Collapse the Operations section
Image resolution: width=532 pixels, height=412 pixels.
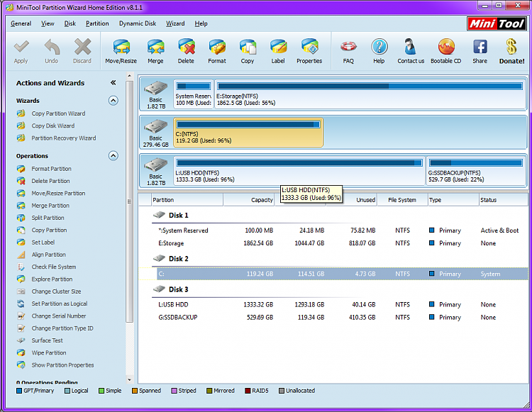(113, 155)
